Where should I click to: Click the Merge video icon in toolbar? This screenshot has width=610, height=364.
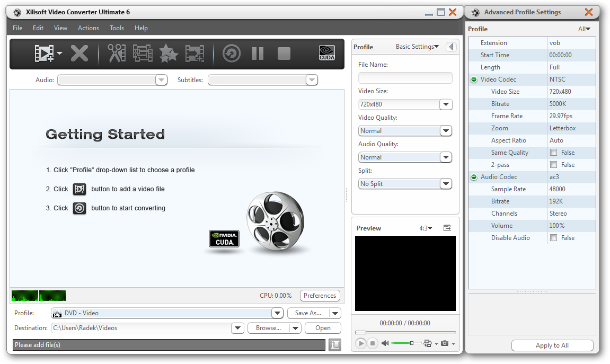[x=195, y=54]
